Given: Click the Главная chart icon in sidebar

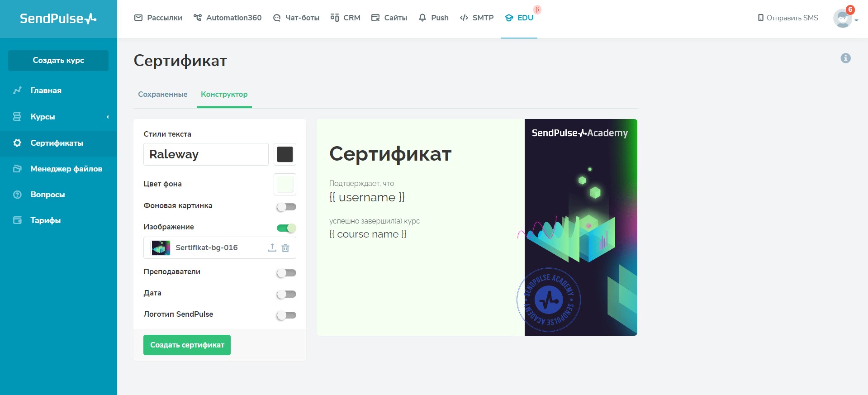Looking at the screenshot, I should [x=17, y=90].
